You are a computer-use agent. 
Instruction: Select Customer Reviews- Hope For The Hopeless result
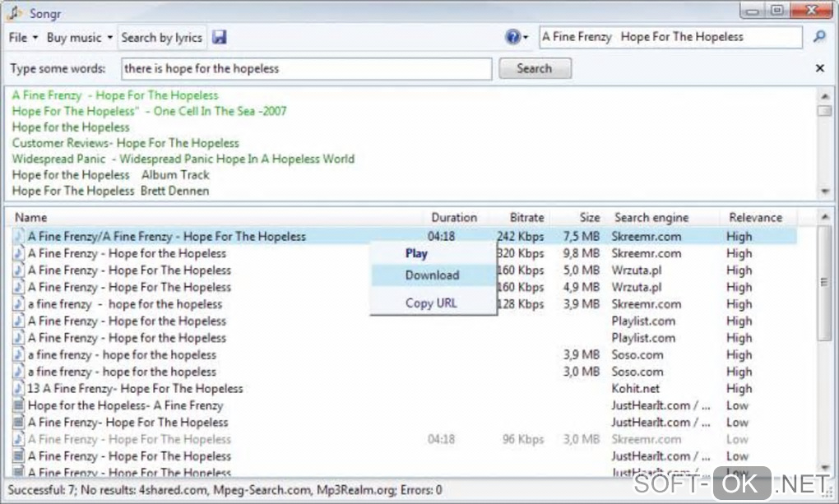(125, 143)
